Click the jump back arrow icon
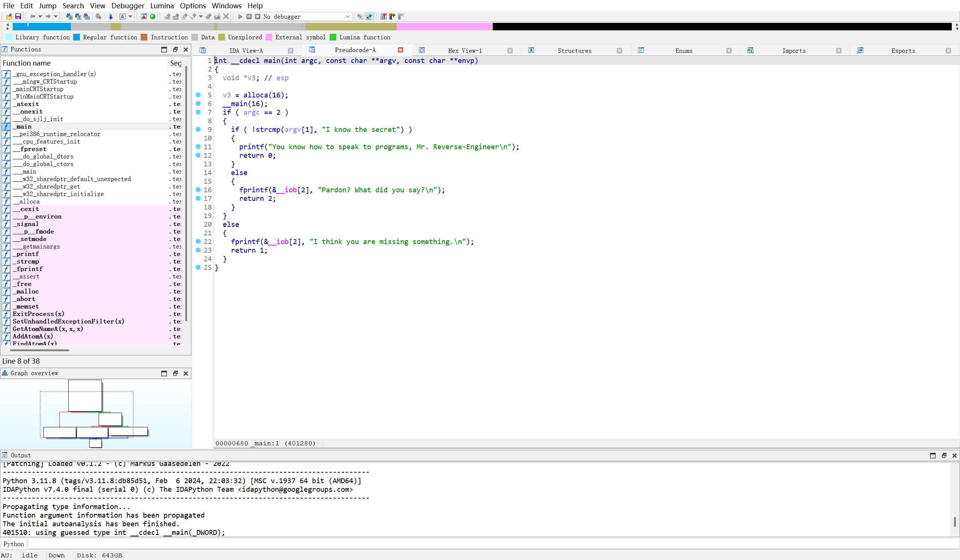 click(32, 16)
